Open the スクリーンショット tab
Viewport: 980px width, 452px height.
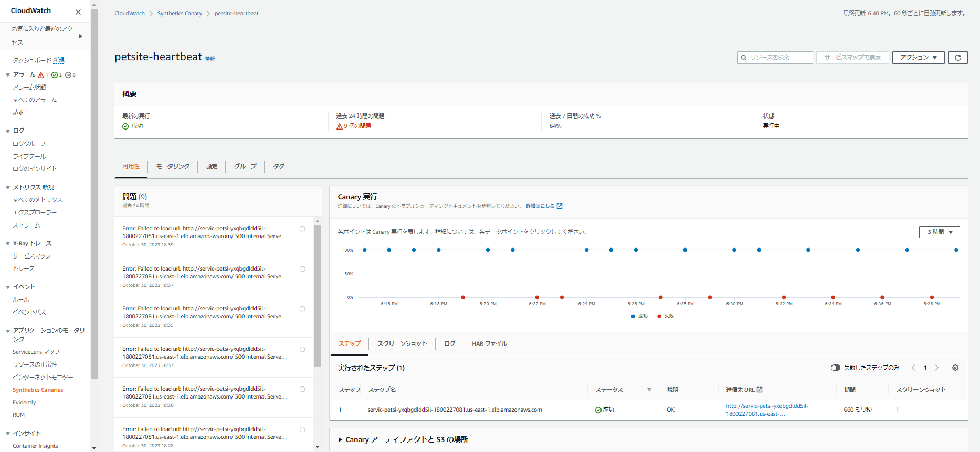402,343
